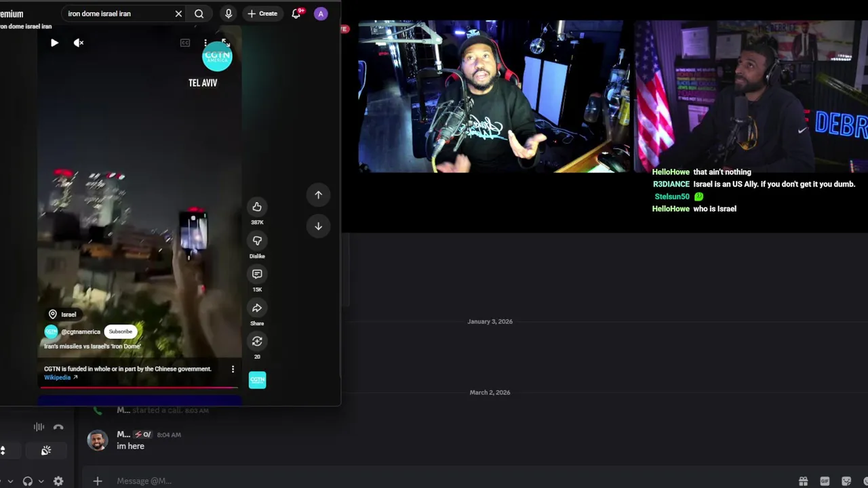Open the remix button showing 20
The width and height of the screenshot is (868, 488).
(257, 341)
